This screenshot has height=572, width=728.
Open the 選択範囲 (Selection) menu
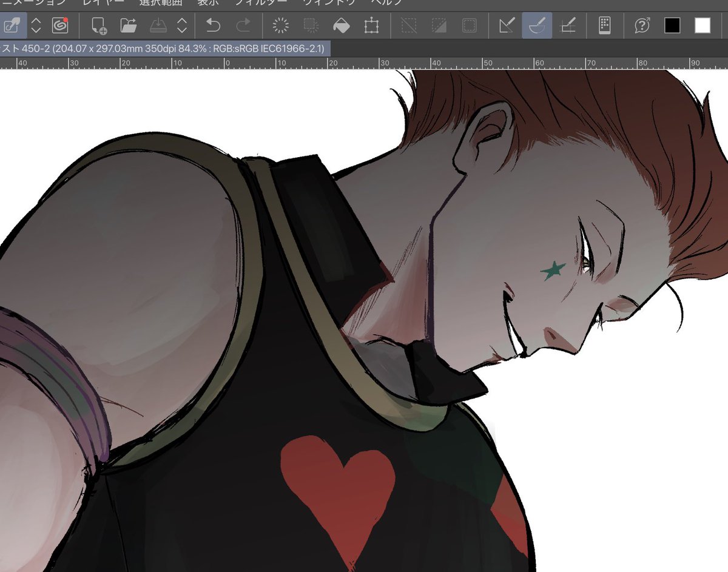(160, 2)
